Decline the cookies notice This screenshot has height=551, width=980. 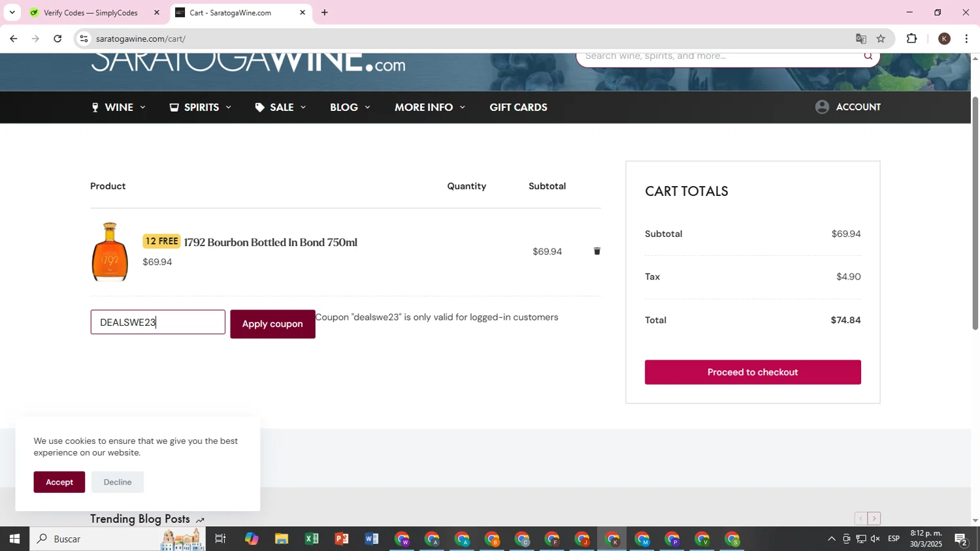tap(118, 482)
